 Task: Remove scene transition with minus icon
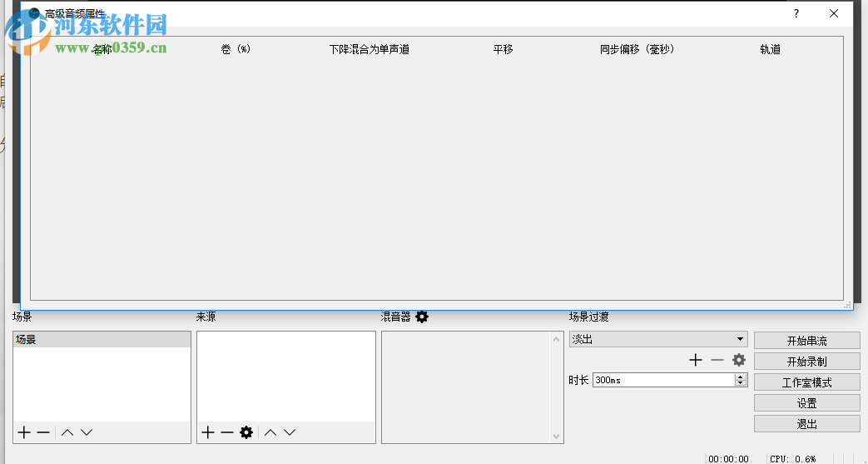(x=717, y=361)
